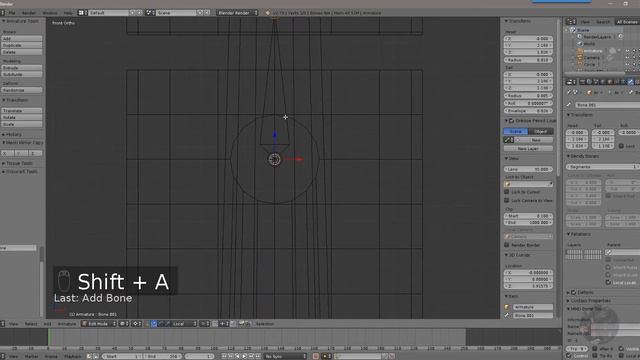Image resolution: width=640 pixels, height=360 pixels.
Task: Click the outliner editor type icon
Action: (571, 22)
